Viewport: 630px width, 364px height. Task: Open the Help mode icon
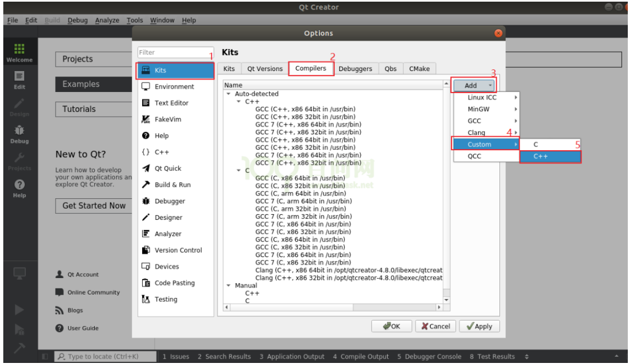pyautogui.click(x=19, y=188)
